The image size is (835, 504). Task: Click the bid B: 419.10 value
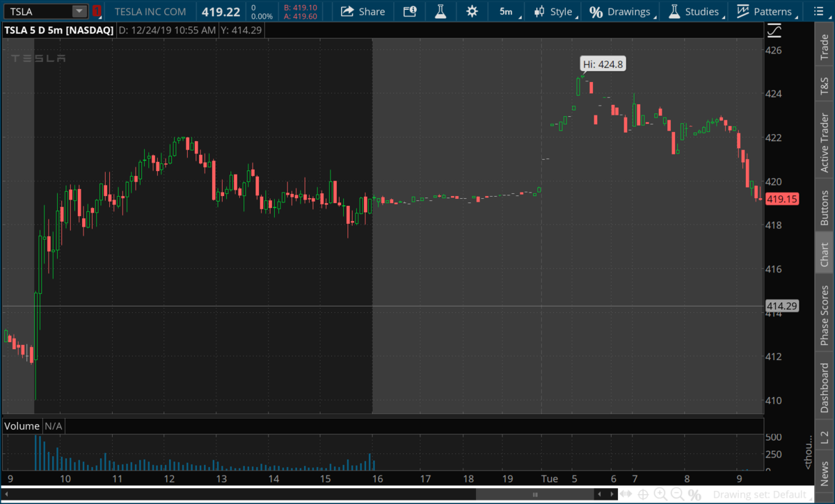click(x=301, y=7)
